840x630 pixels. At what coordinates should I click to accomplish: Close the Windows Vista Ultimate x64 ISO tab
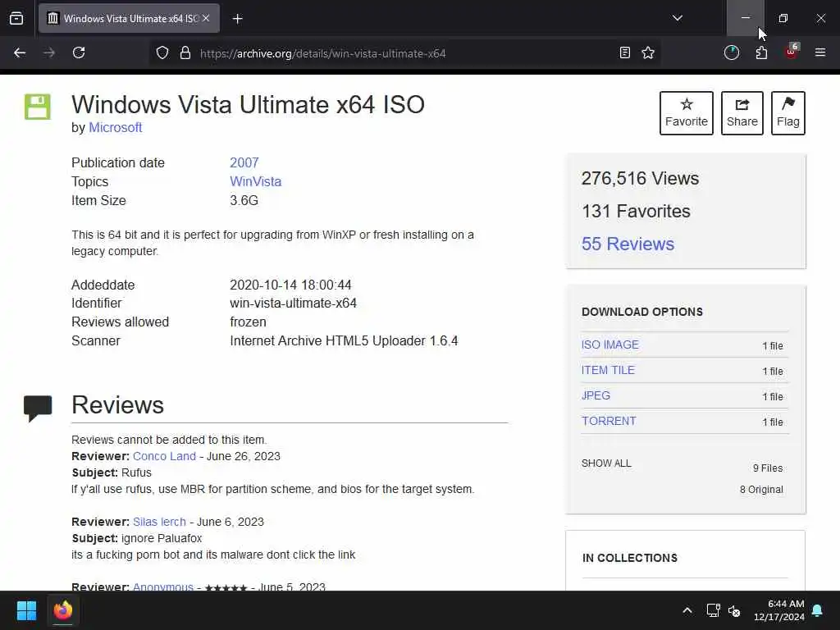tap(206, 18)
